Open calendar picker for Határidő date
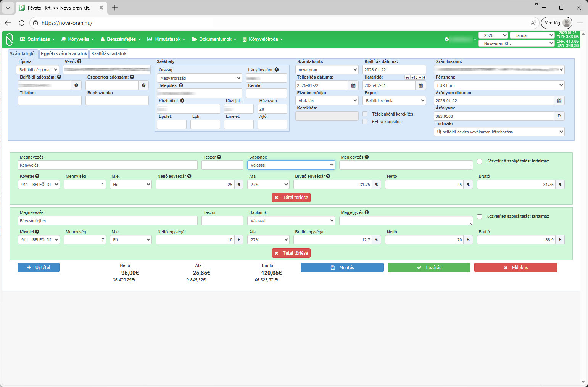Viewport: 588px width, 387px height. coord(420,85)
